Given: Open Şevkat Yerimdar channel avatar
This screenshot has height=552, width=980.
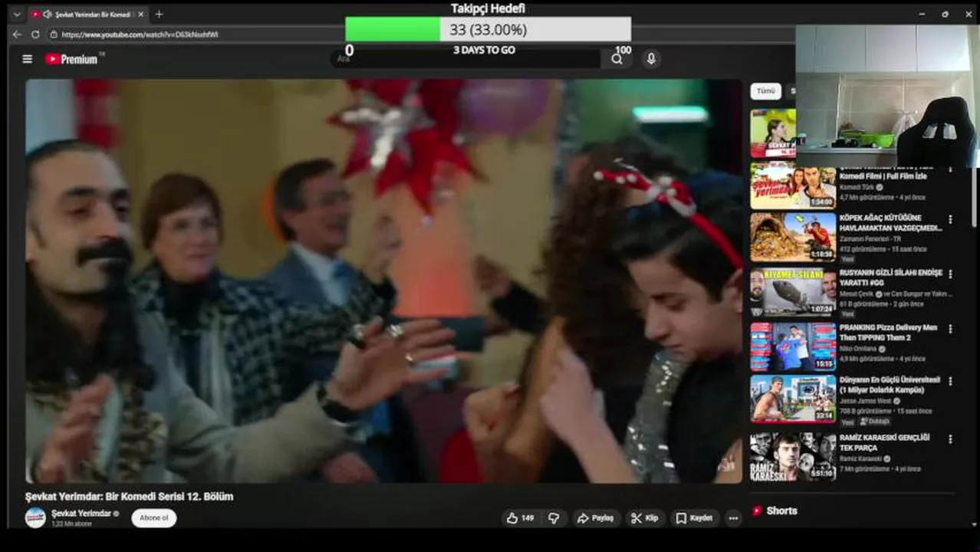Looking at the screenshot, I should click(35, 517).
